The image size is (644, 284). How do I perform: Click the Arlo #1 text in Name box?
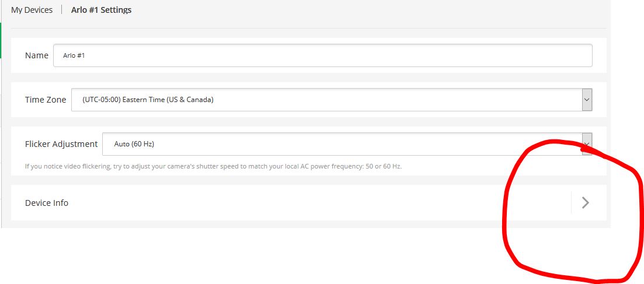[x=74, y=55]
